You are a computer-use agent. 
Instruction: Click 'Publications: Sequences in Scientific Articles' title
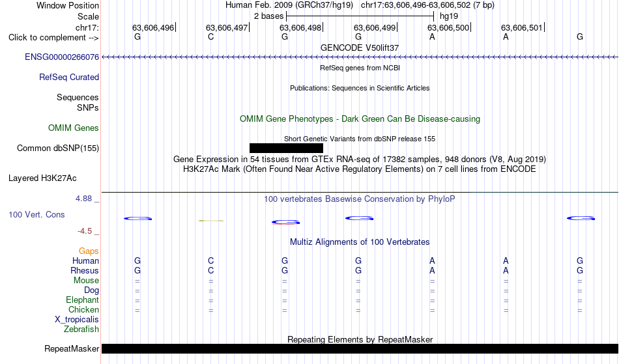point(360,88)
